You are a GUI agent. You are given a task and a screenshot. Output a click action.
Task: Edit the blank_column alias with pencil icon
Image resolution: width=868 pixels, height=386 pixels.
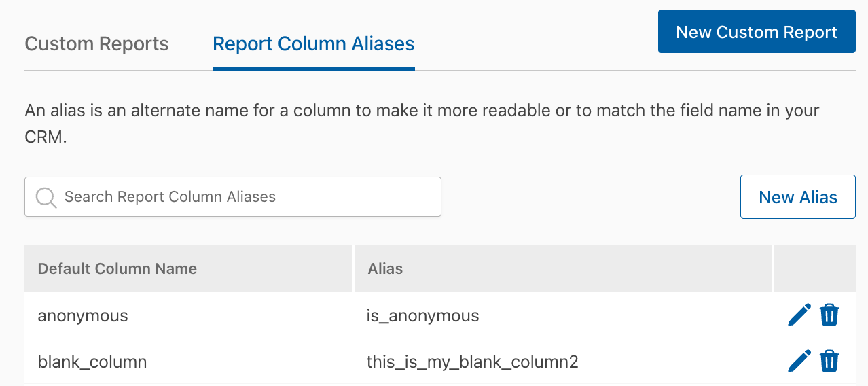point(799,361)
